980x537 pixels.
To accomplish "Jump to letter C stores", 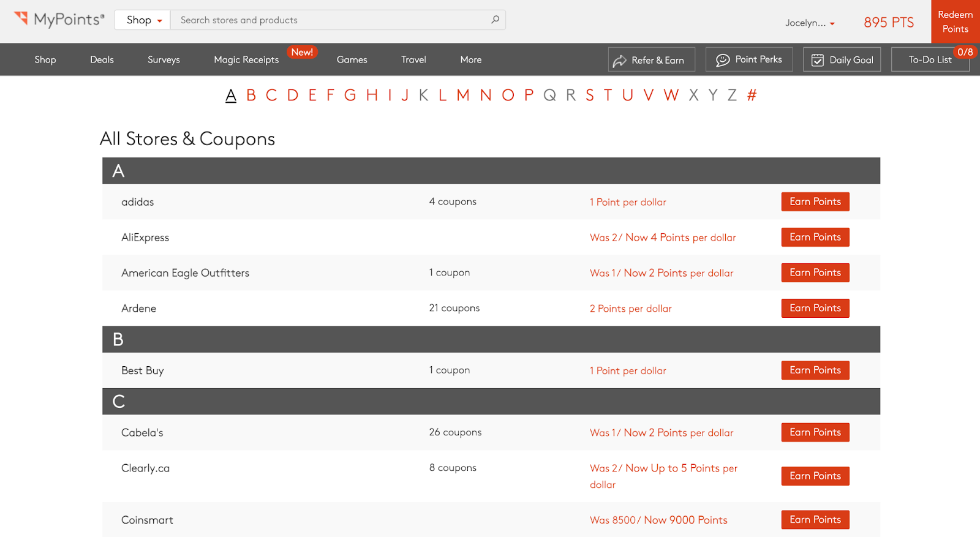I will (x=271, y=95).
